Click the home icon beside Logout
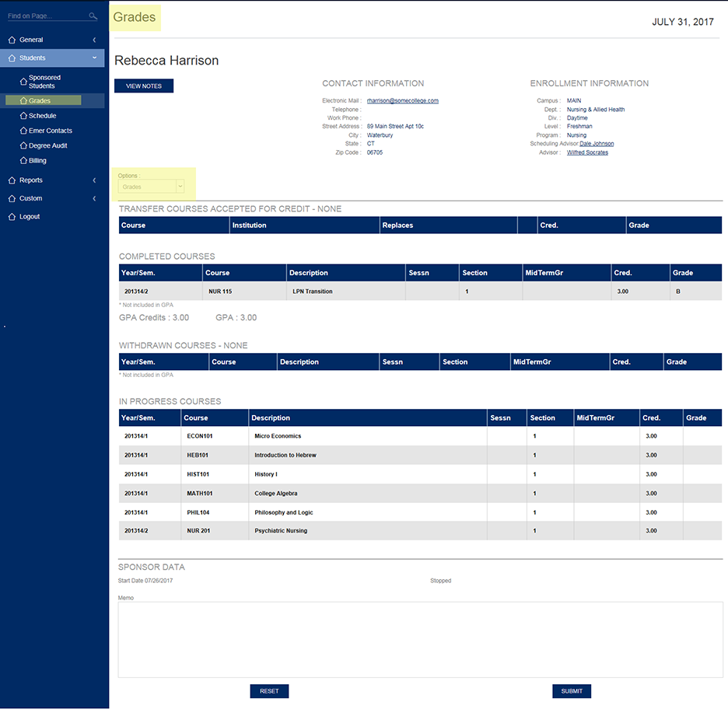728x709 pixels. coord(12,217)
